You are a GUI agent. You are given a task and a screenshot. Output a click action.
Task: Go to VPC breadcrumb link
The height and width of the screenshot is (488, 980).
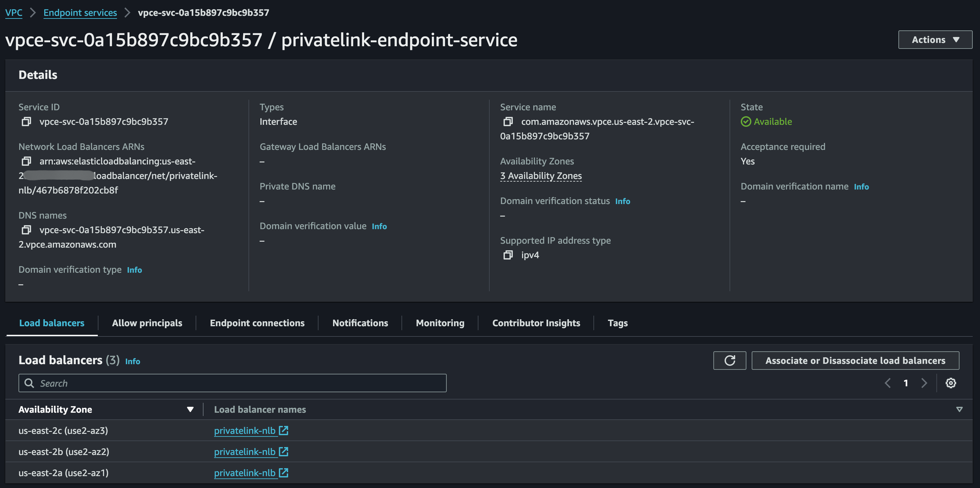tap(14, 13)
